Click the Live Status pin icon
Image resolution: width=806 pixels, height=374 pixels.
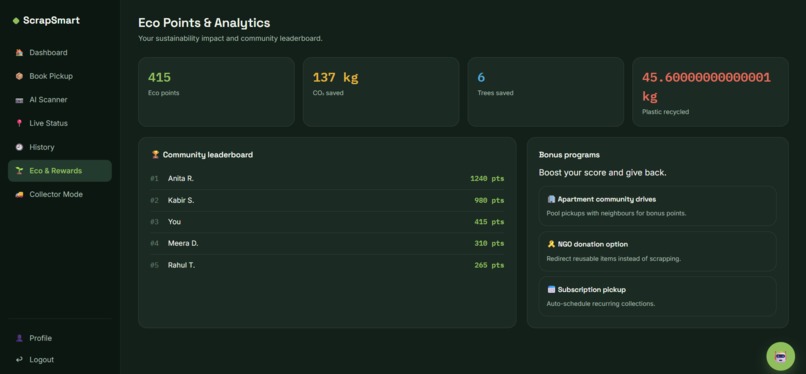coord(19,123)
